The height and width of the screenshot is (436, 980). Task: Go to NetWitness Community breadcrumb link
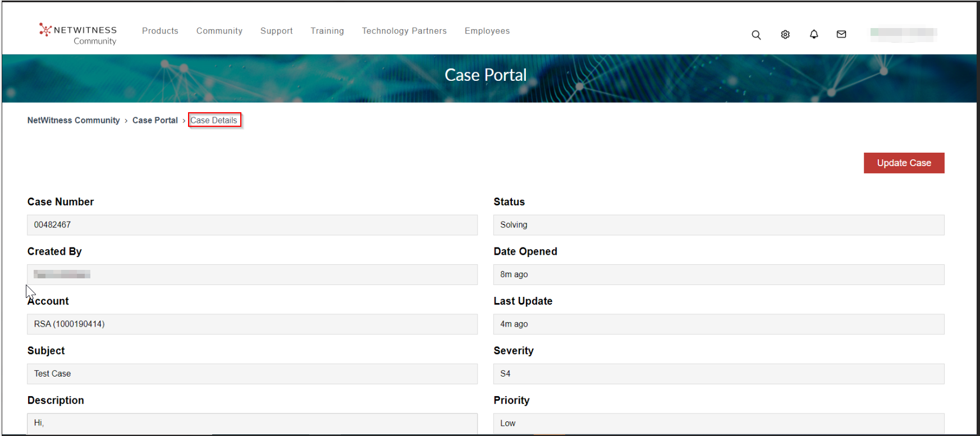[74, 121]
